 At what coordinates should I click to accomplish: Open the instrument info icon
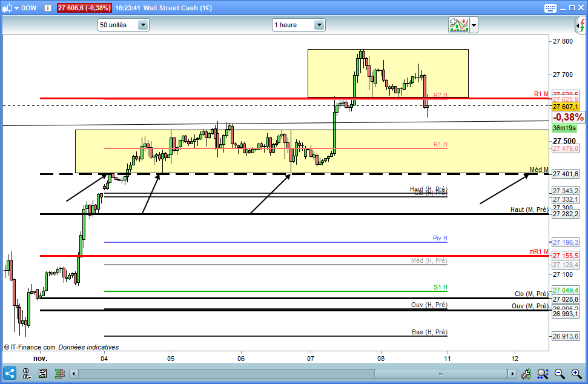pyautogui.click(x=48, y=8)
